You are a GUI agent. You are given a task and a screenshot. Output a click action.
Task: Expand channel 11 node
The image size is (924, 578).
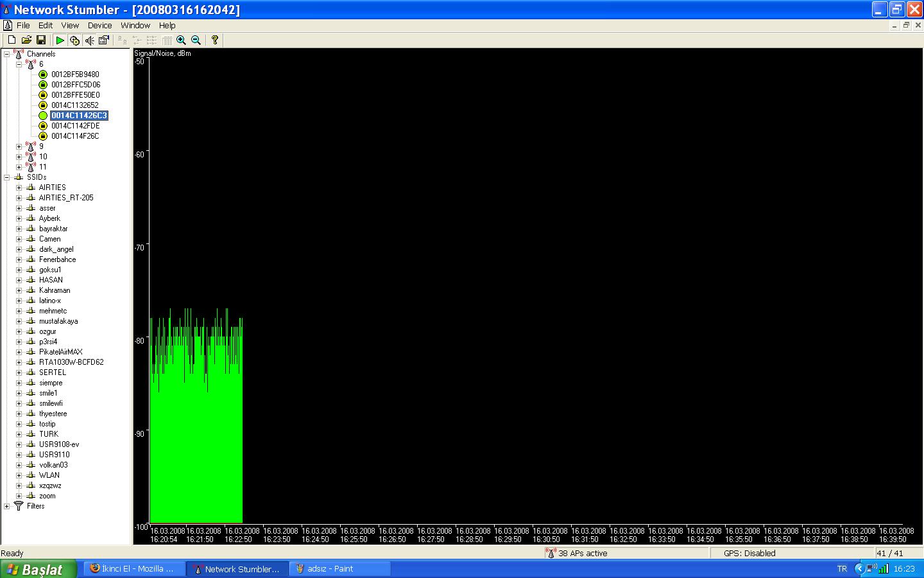pos(19,167)
